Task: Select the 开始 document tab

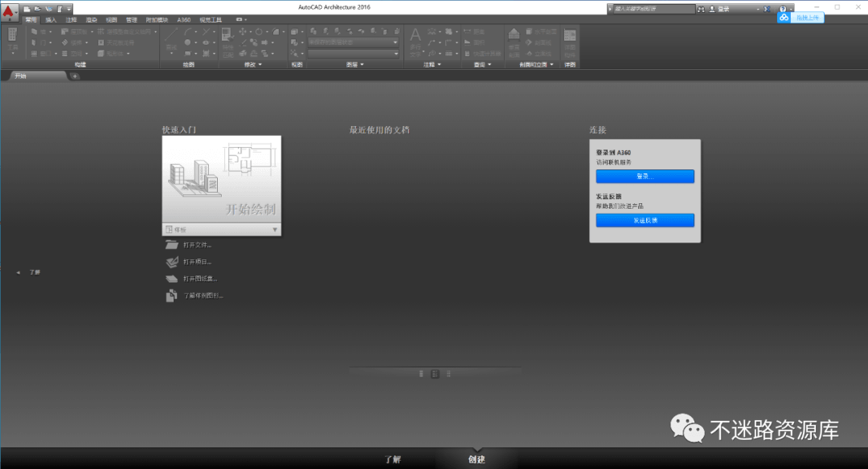Action: coord(38,75)
